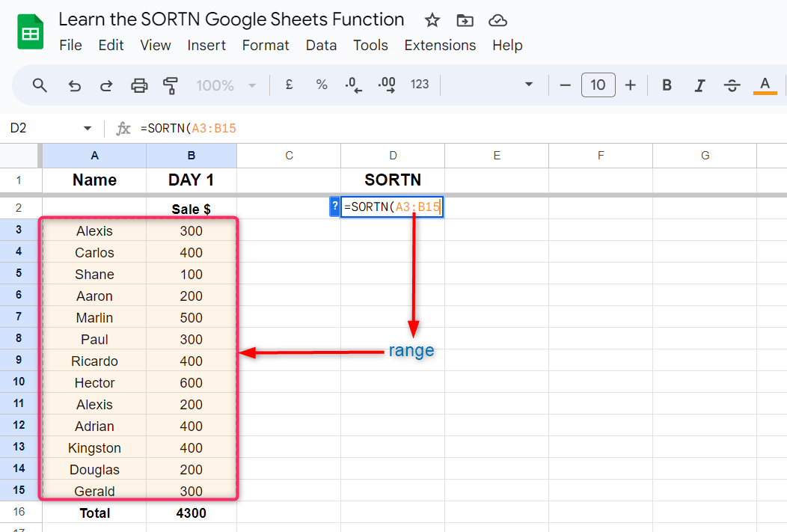
Task: Select column E header
Action: click(x=497, y=156)
